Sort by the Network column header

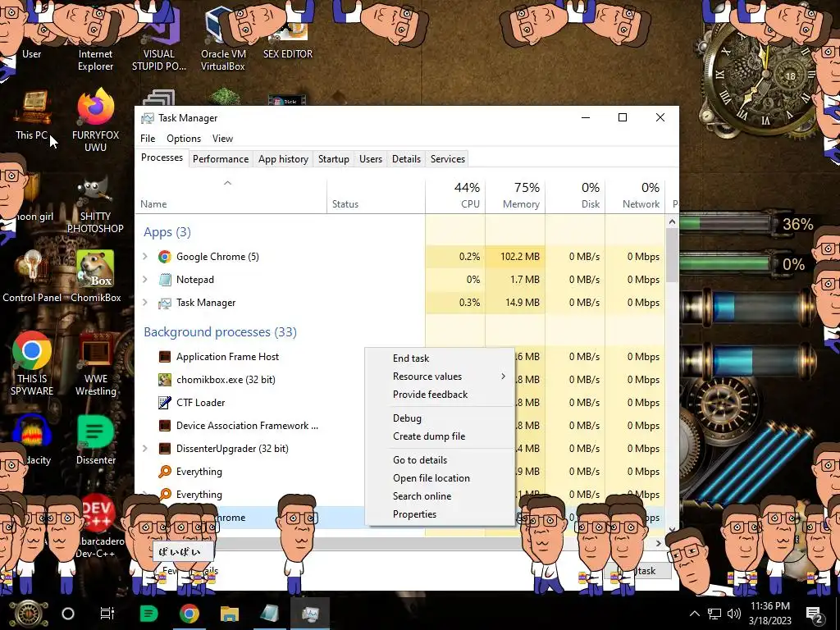[x=636, y=195]
